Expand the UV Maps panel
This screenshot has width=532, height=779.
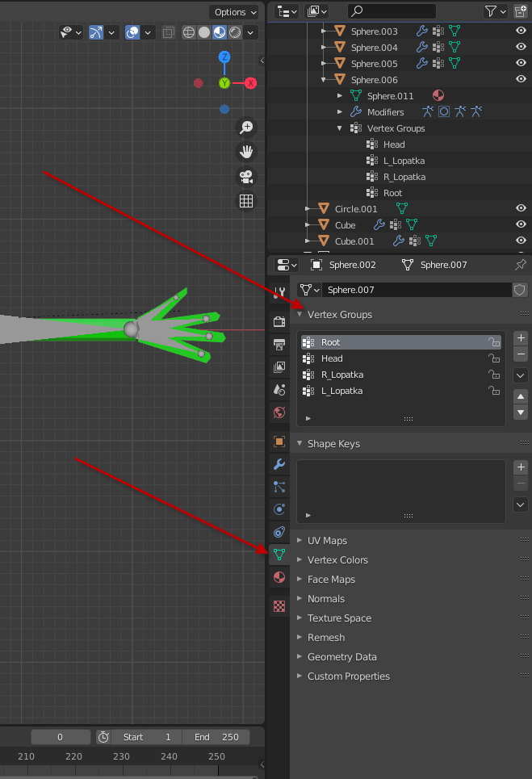(x=300, y=540)
